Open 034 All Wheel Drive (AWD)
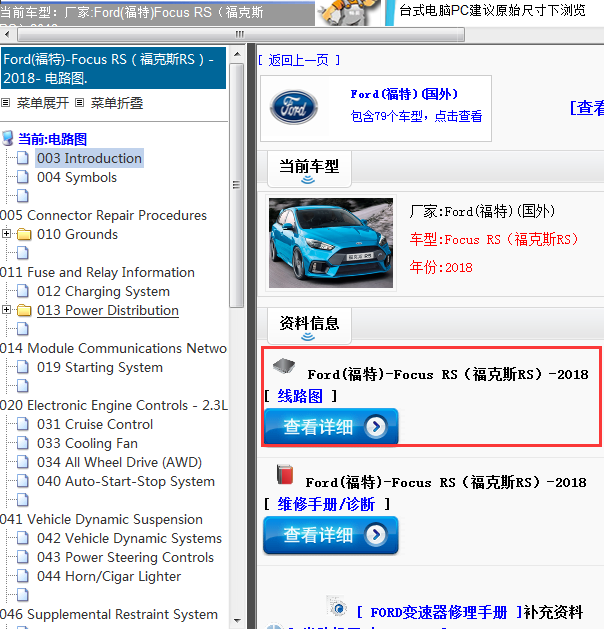The height and width of the screenshot is (629, 604). click(x=120, y=462)
